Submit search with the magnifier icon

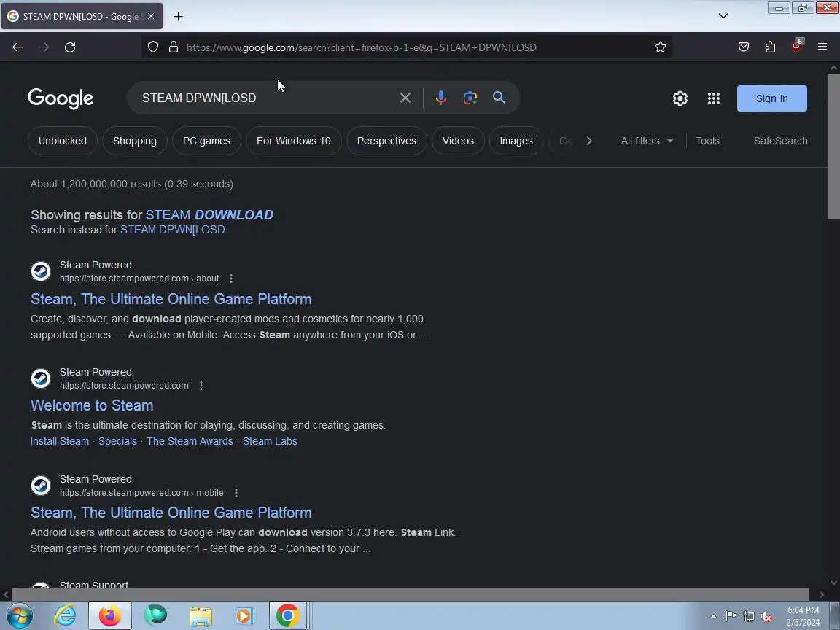pos(499,98)
